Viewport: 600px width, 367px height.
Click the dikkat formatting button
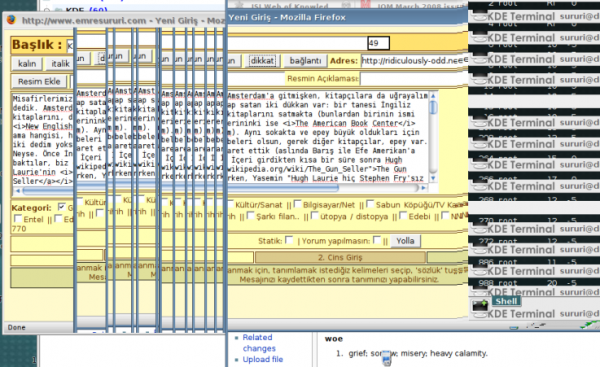[x=262, y=60]
